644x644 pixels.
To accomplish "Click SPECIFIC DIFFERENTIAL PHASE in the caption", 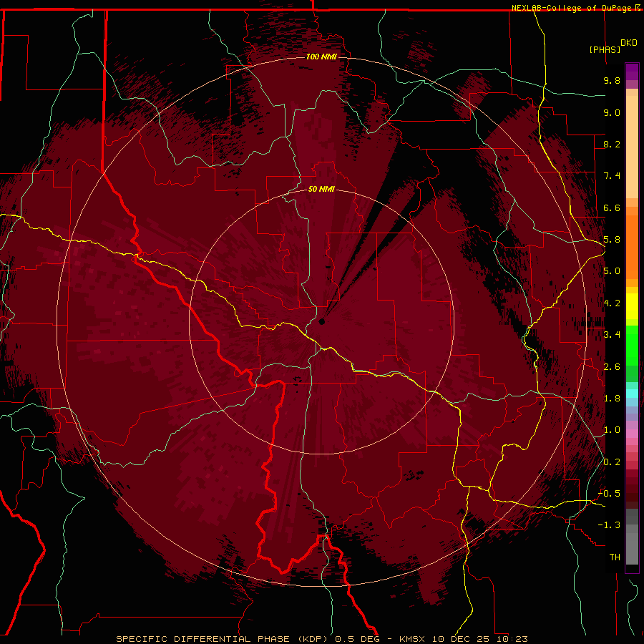I will pos(204,639).
